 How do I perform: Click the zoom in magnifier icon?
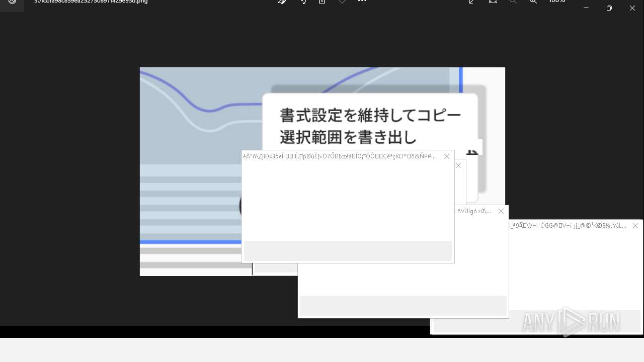pos(533,2)
